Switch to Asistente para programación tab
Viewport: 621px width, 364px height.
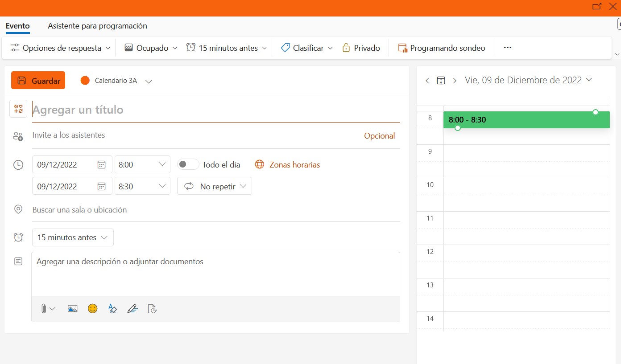click(97, 26)
